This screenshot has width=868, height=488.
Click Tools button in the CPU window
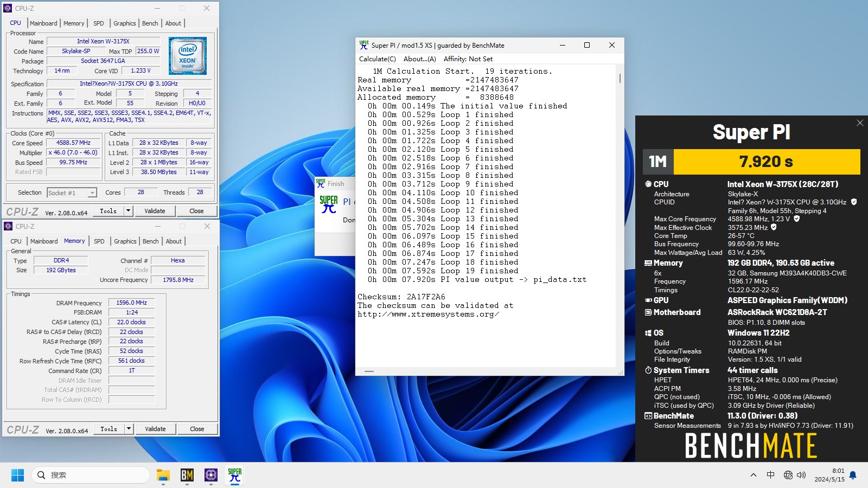(108, 211)
